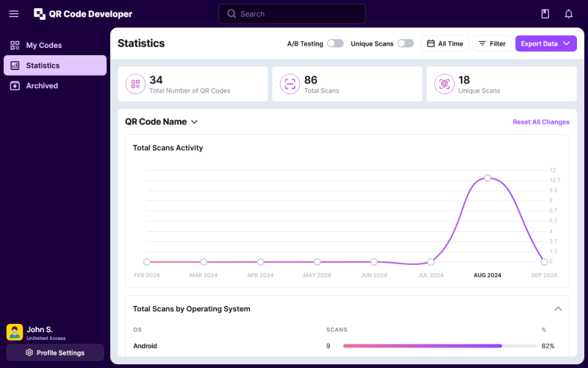Screen dimensions: 588x368
Task: Go to My Codes in sidebar
Action: pyautogui.click(x=44, y=46)
